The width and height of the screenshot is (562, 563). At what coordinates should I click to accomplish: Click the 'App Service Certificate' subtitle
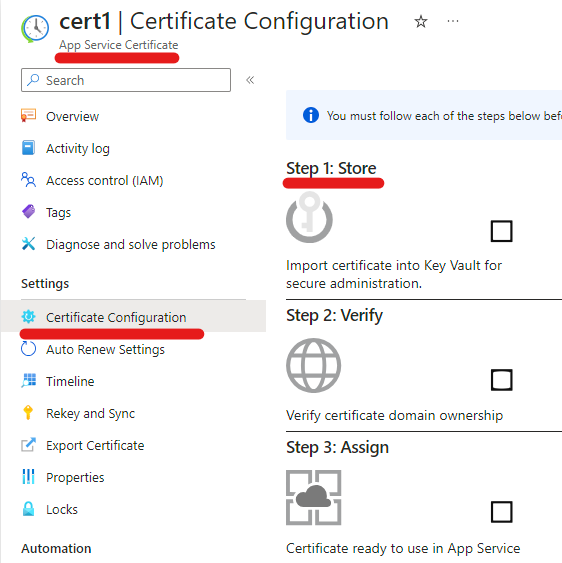(119, 45)
